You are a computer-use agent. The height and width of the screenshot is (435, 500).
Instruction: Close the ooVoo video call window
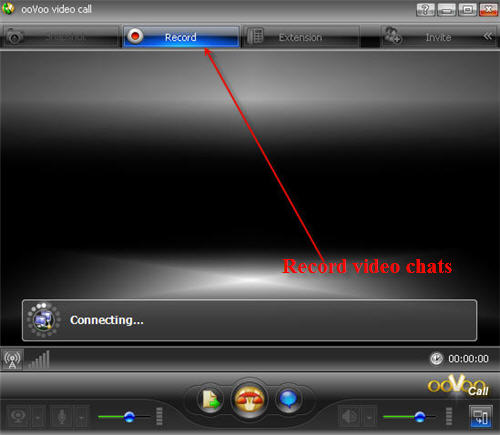pos(488,10)
